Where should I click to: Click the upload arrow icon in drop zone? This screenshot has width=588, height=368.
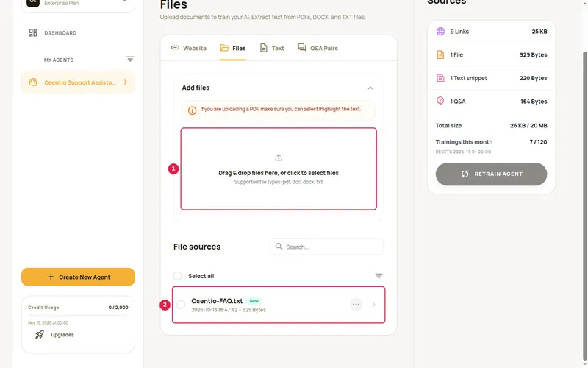coord(279,158)
